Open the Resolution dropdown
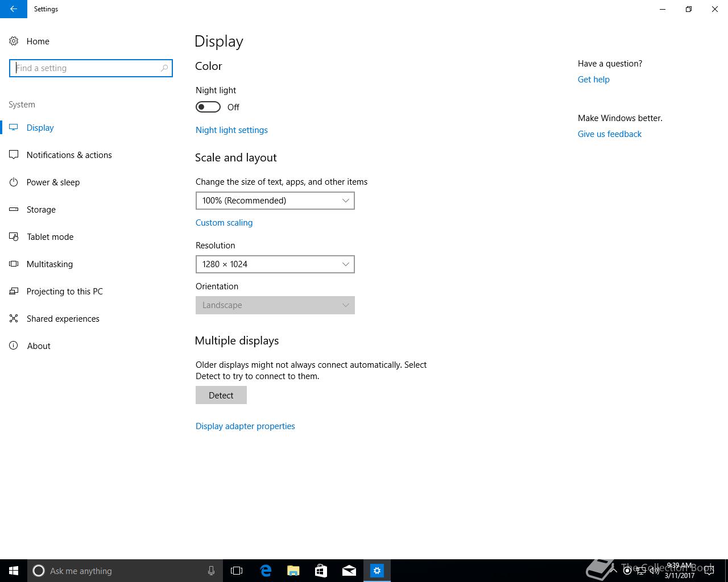Viewport: 728px width, 582px height. point(275,264)
